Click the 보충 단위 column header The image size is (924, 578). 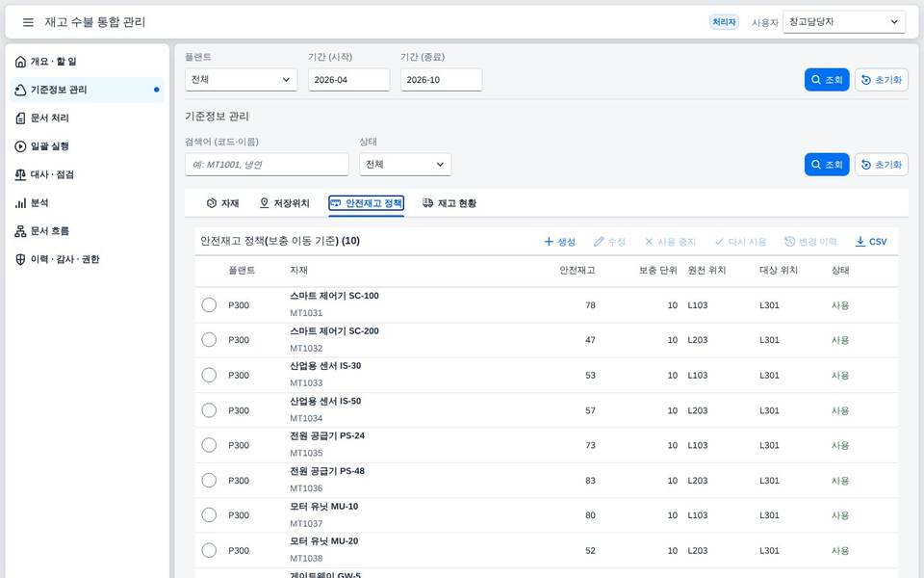(x=657, y=271)
